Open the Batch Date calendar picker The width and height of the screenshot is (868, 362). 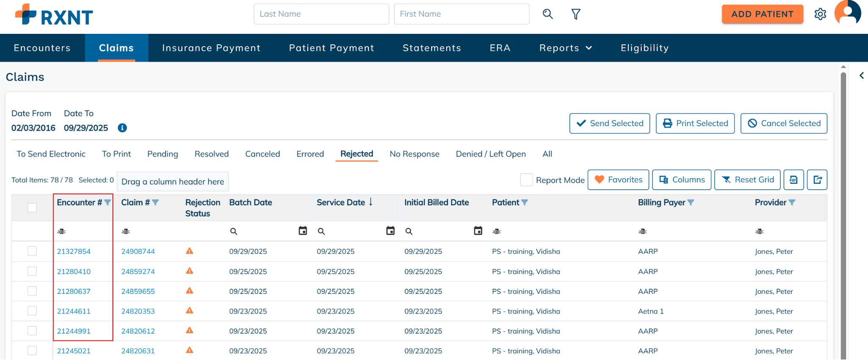click(303, 231)
